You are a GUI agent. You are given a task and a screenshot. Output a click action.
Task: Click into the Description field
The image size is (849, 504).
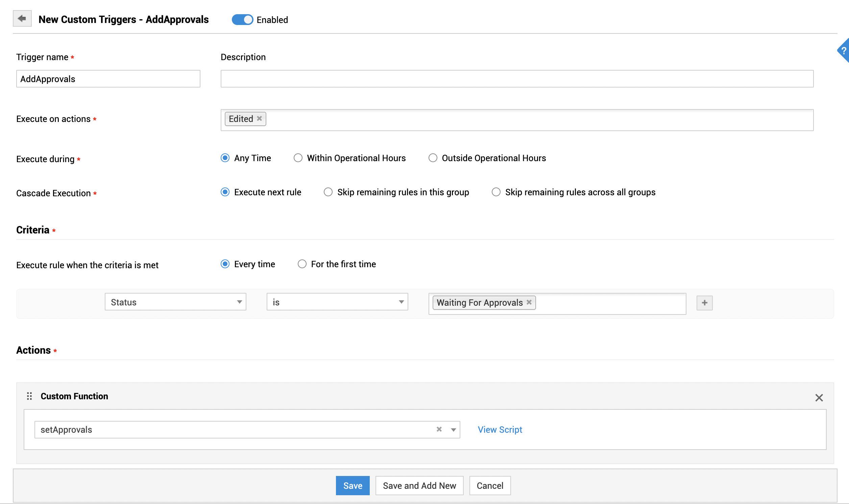click(x=516, y=79)
